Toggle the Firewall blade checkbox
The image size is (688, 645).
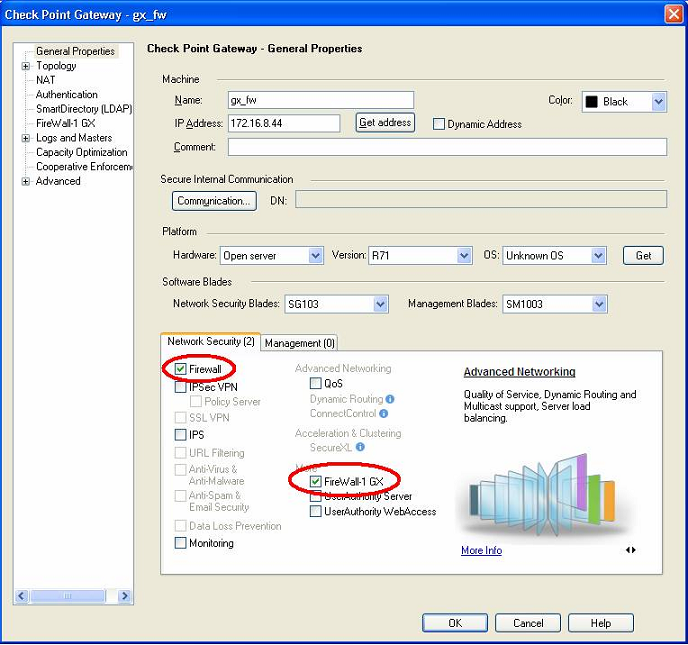coord(180,369)
